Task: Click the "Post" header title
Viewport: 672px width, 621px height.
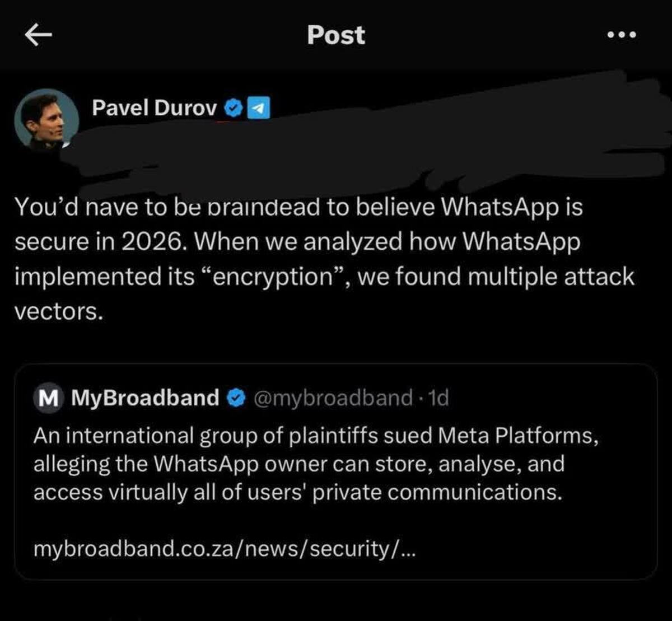Action: pos(335,35)
